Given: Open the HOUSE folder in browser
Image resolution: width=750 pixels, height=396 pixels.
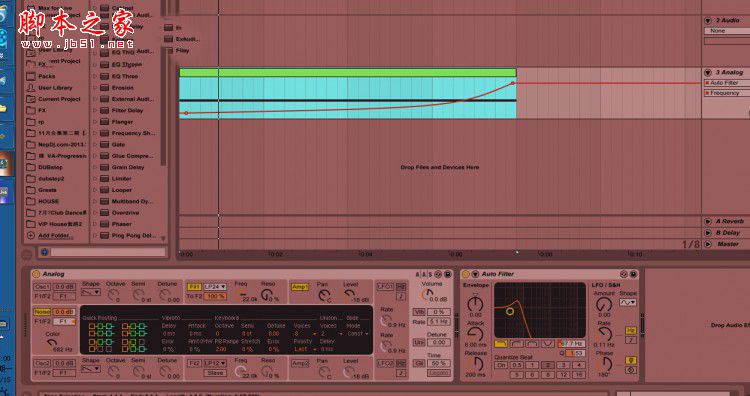Looking at the screenshot, I should click(x=49, y=201).
